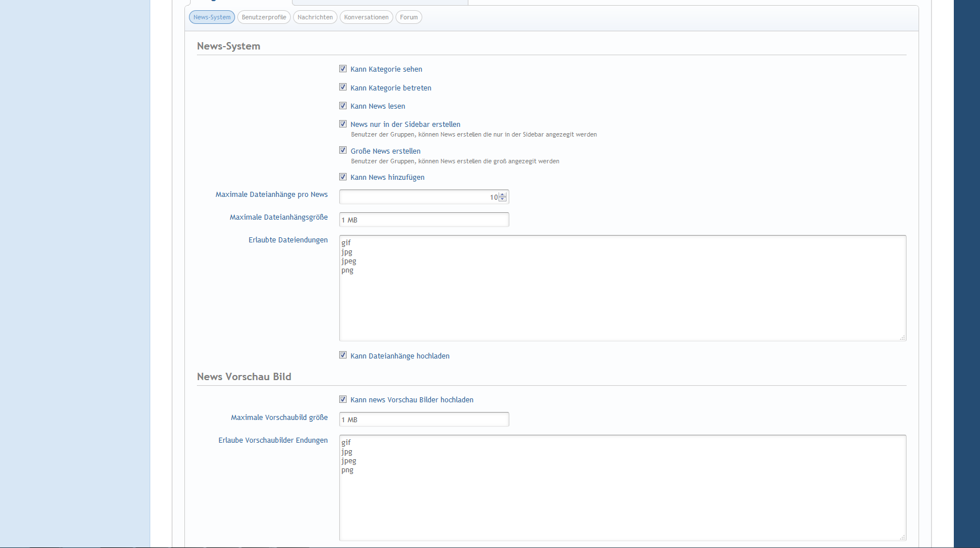
Task: Focus the Maximale Vorschaubild größe field
Action: coord(424,419)
